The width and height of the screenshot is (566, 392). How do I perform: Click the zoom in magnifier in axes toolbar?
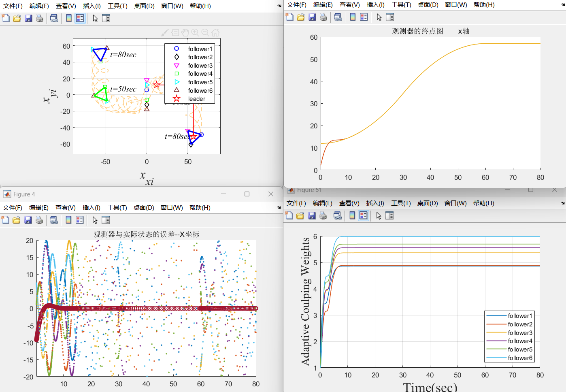195,32
